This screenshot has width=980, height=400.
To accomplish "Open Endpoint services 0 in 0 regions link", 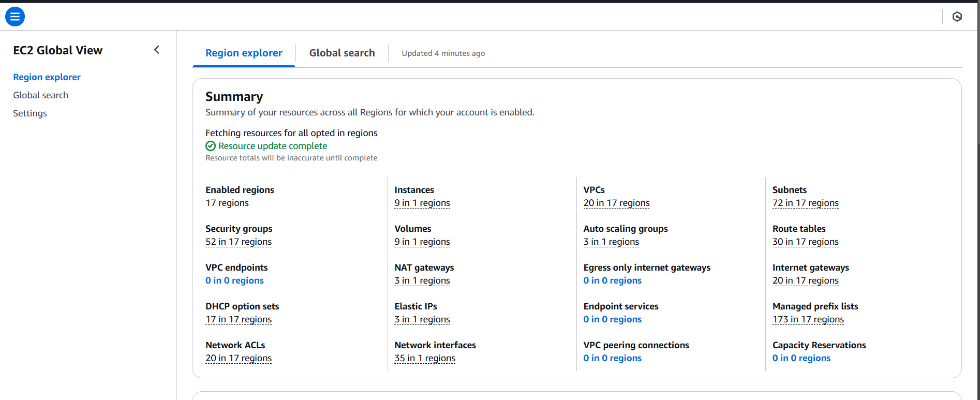I will (612, 319).
